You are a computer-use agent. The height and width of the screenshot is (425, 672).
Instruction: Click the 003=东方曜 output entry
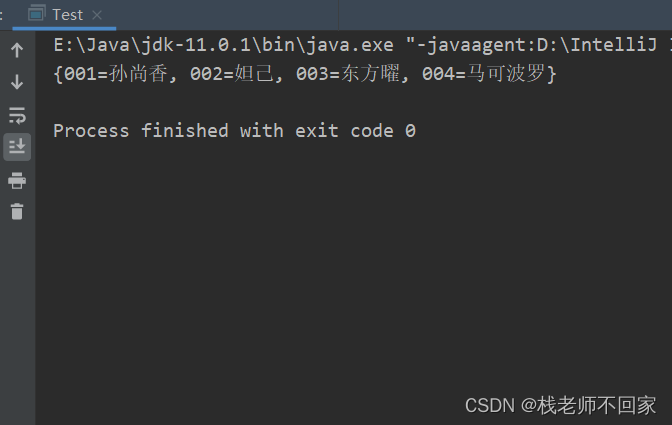348,74
